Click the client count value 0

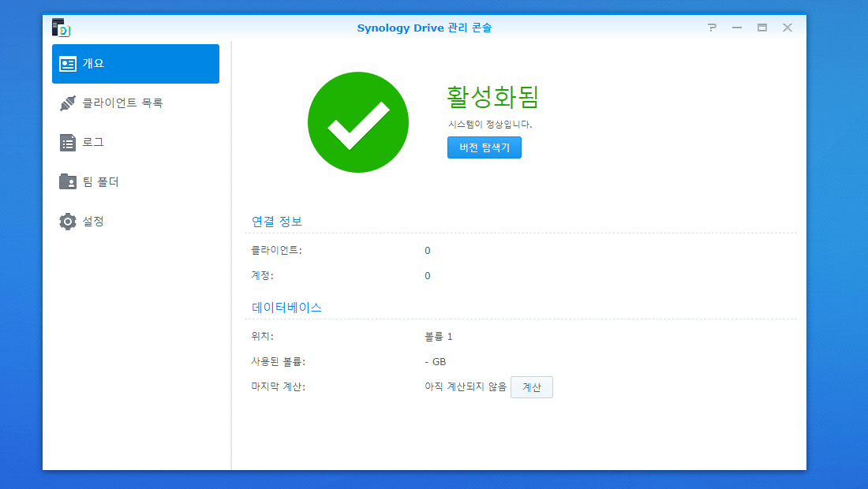click(x=428, y=251)
